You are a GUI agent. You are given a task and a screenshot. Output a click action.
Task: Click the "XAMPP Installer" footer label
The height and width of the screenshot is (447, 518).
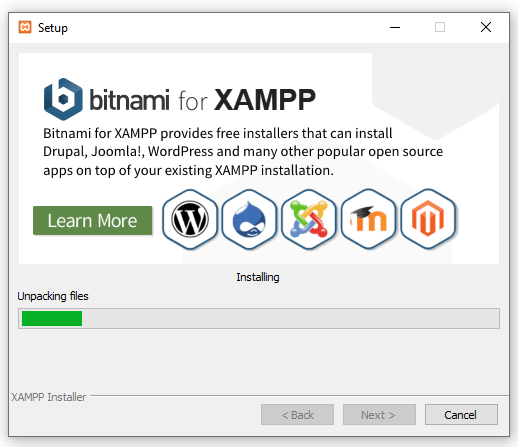pyautogui.click(x=49, y=397)
